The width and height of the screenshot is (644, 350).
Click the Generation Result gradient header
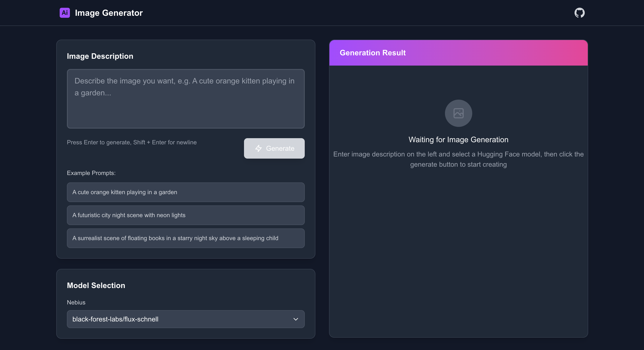point(458,53)
